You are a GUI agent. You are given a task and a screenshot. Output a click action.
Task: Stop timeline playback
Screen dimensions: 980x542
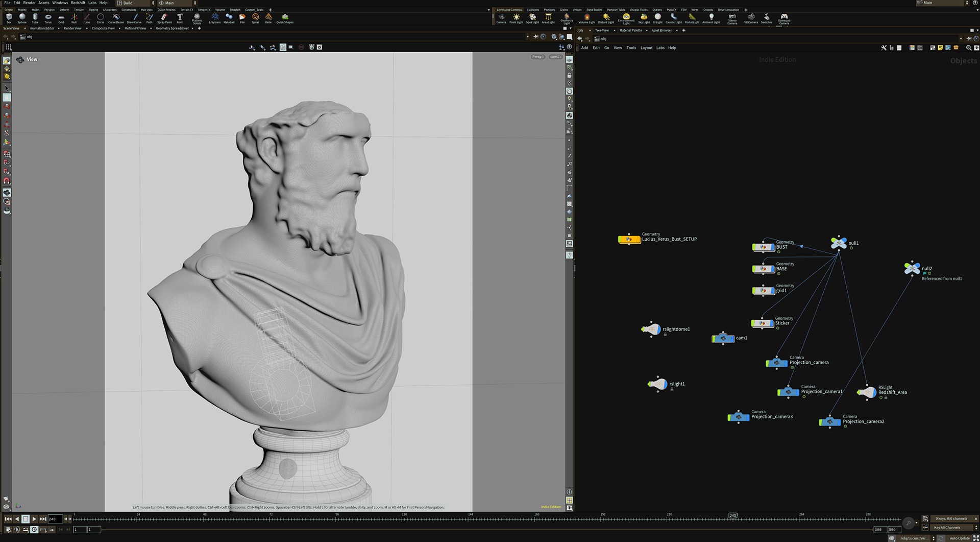pos(26,519)
